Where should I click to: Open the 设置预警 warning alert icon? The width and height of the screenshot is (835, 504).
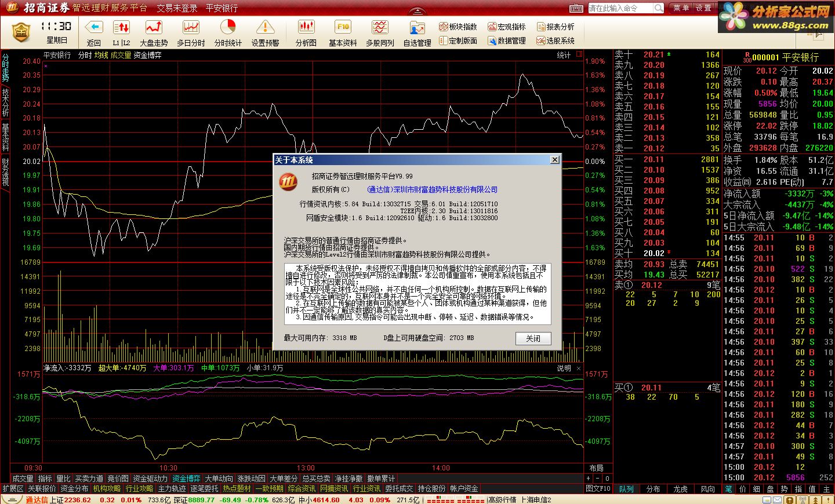coord(265,27)
